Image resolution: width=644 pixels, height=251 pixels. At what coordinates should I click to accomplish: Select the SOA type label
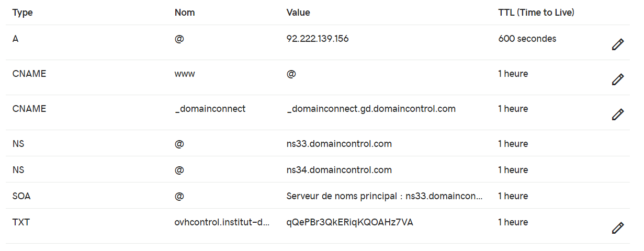[x=22, y=196]
